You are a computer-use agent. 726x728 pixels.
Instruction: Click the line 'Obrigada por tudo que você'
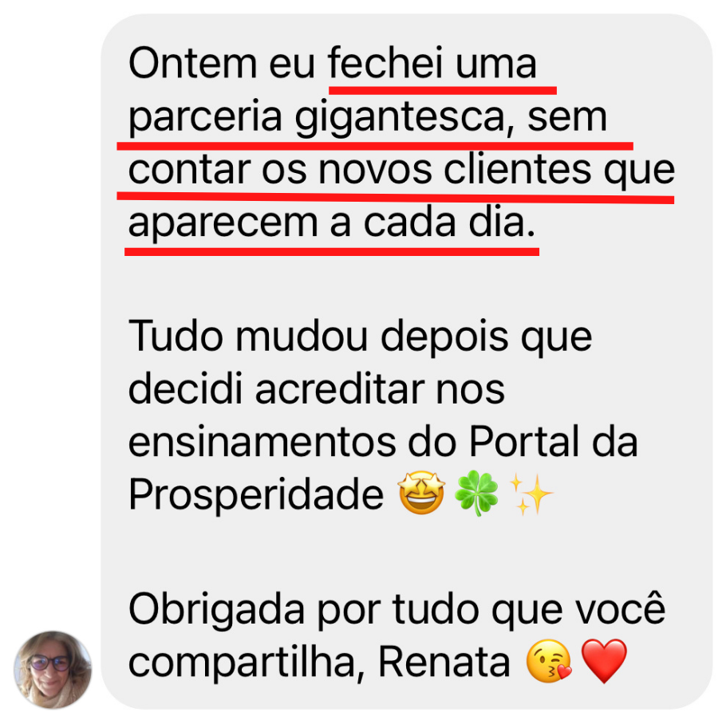pyautogui.click(x=397, y=610)
